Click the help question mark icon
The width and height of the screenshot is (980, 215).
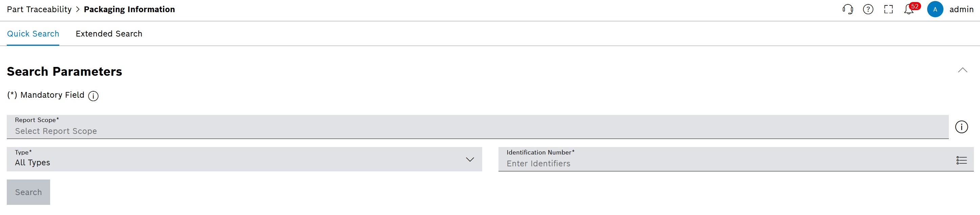coord(868,9)
